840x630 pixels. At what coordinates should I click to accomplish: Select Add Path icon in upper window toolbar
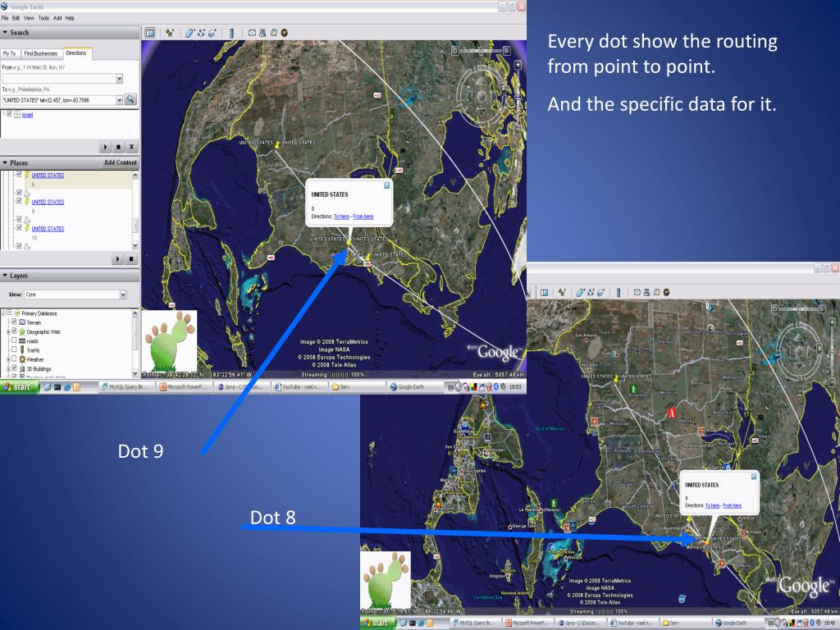(x=201, y=33)
